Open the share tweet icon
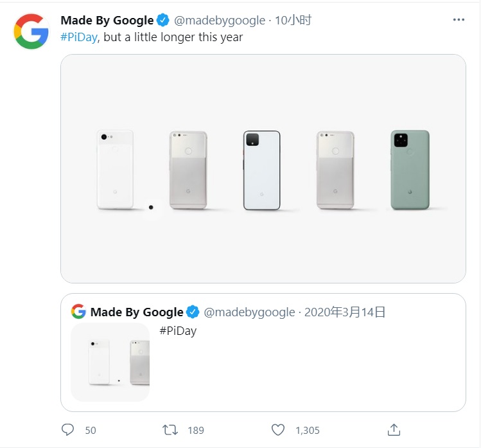Image resolution: width=481 pixels, height=448 pixels. coord(394,429)
